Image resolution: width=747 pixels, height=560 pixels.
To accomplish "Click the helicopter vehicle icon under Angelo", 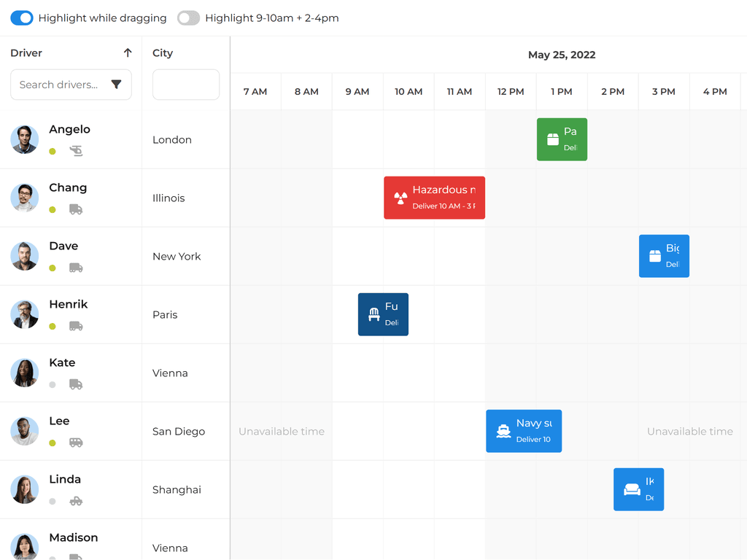I will (76, 151).
